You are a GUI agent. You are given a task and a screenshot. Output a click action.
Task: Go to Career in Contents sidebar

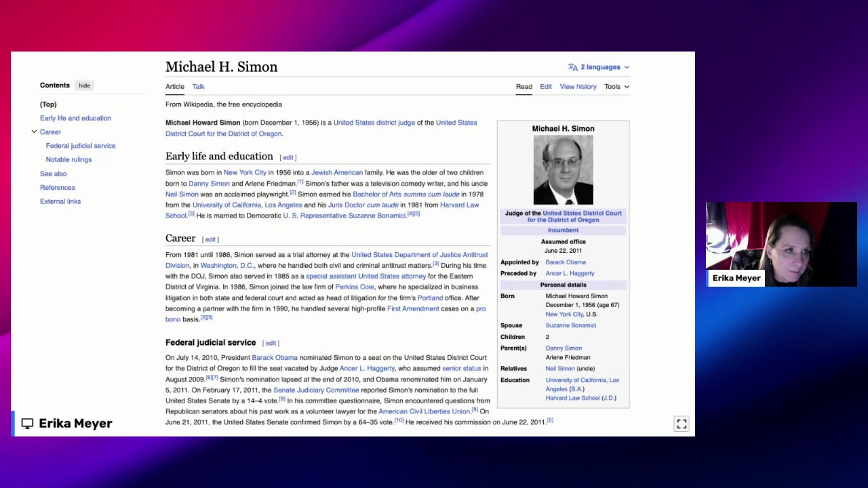[50, 132]
